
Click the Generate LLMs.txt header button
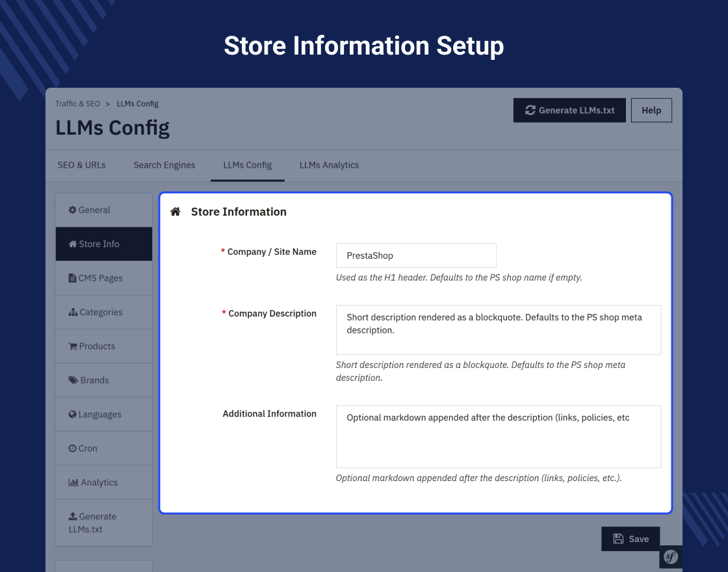point(569,110)
